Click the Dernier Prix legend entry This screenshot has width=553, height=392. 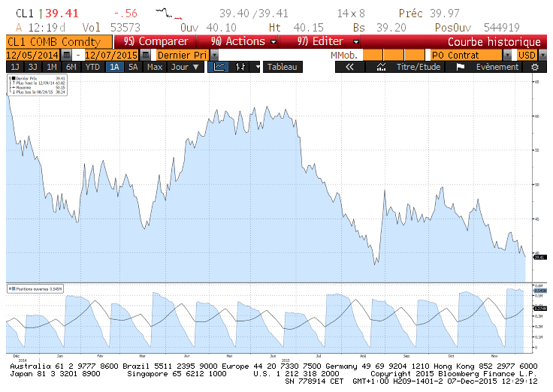(38, 78)
